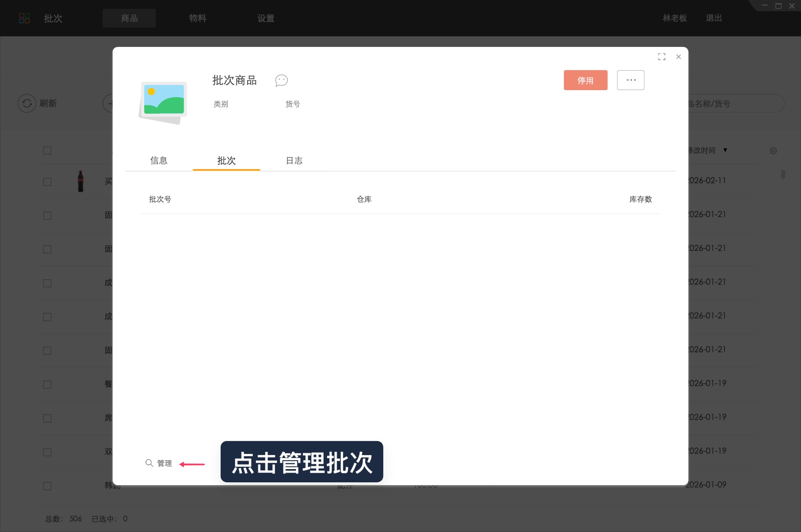
Task: Check the box next to the cola product row
Action: [x=47, y=181]
